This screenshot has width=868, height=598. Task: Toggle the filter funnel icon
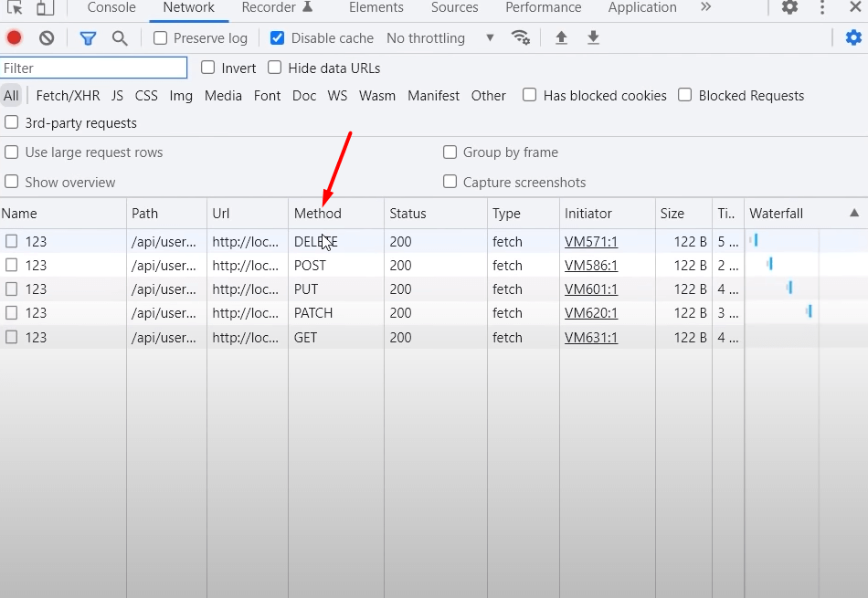88,38
